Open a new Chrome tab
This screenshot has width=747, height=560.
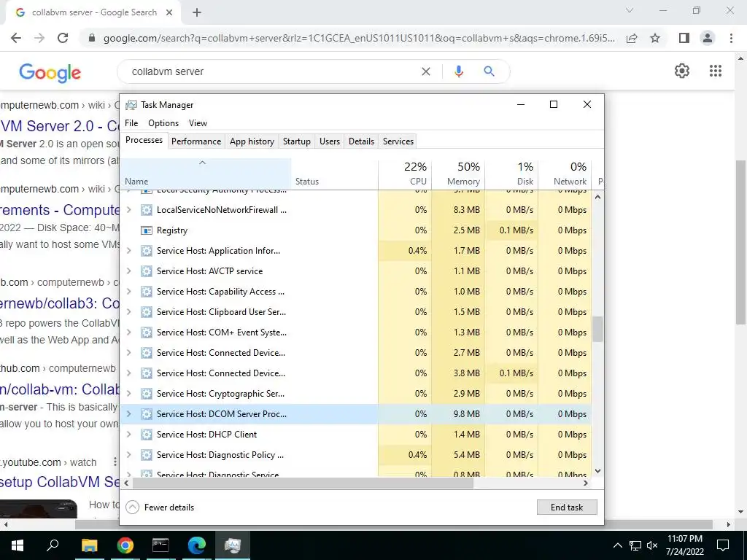[197, 12]
